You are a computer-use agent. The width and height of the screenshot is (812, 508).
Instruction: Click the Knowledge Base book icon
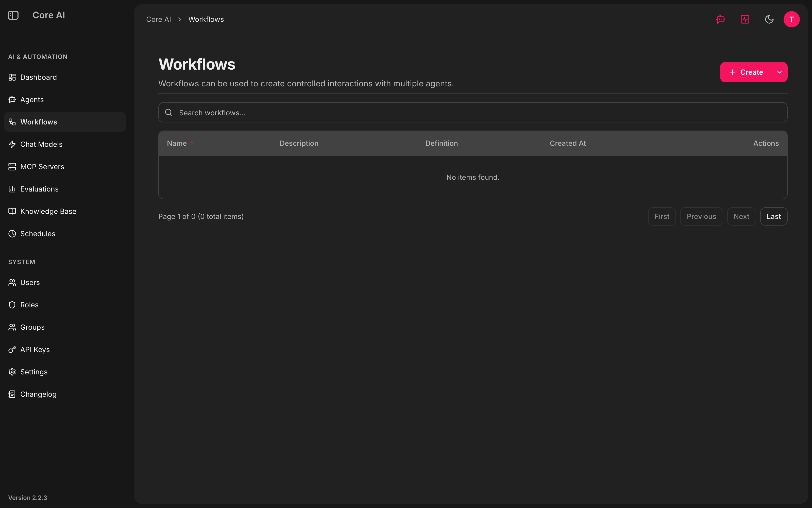click(x=12, y=211)
